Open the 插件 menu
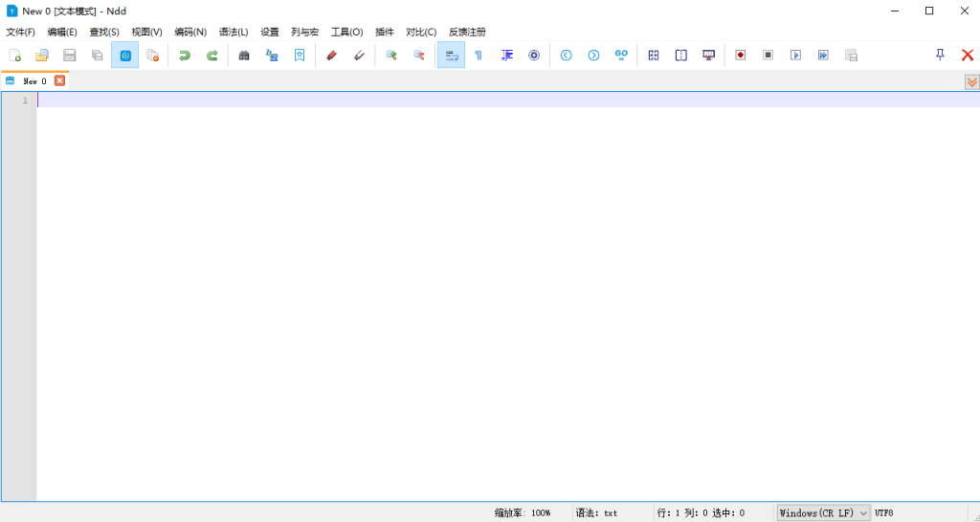The image size is (980, 522). point(385,32)
